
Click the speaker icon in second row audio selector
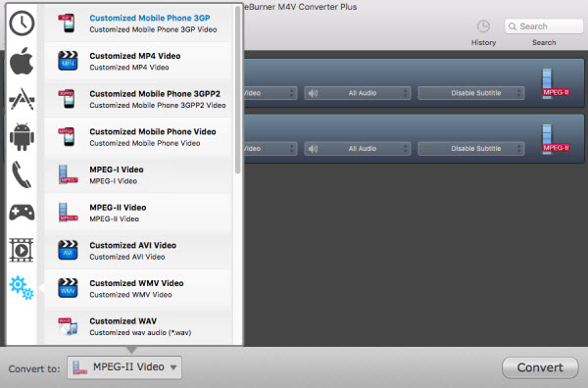313,149
